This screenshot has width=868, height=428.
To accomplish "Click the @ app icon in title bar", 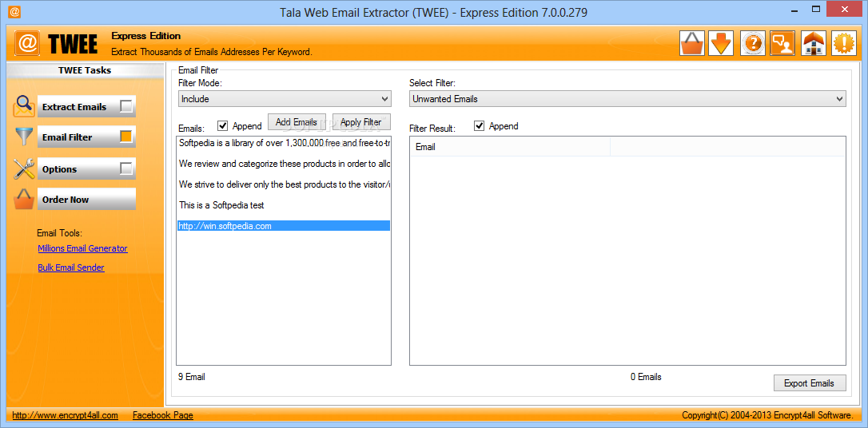I will 15,11.
